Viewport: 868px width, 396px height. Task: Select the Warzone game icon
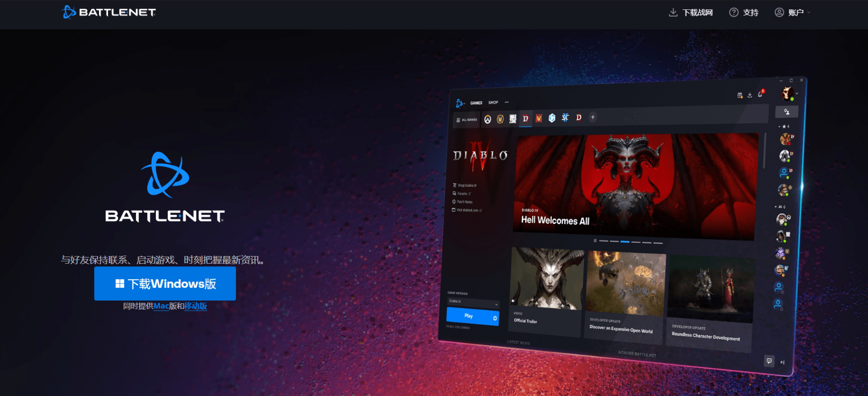click(x=513, y=119)
